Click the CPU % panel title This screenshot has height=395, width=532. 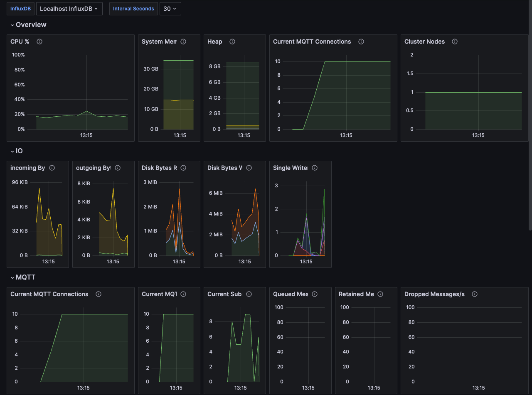click(20, 42)
